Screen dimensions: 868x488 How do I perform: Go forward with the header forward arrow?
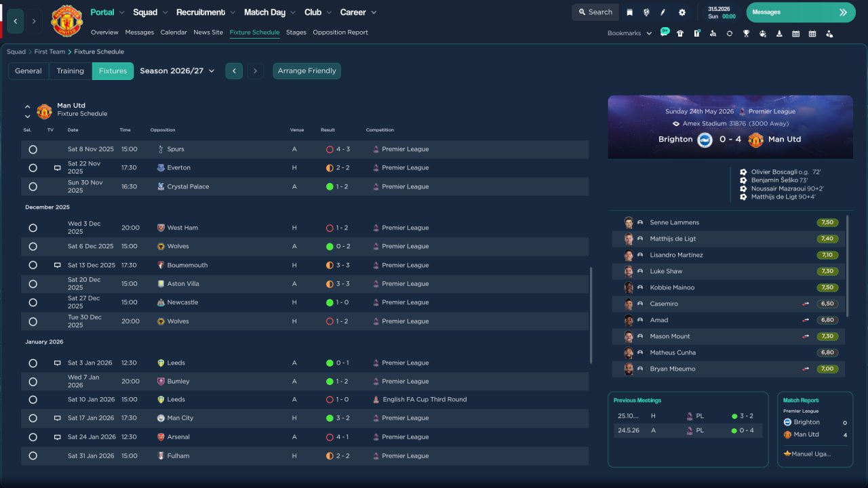[x=34, y=21]
